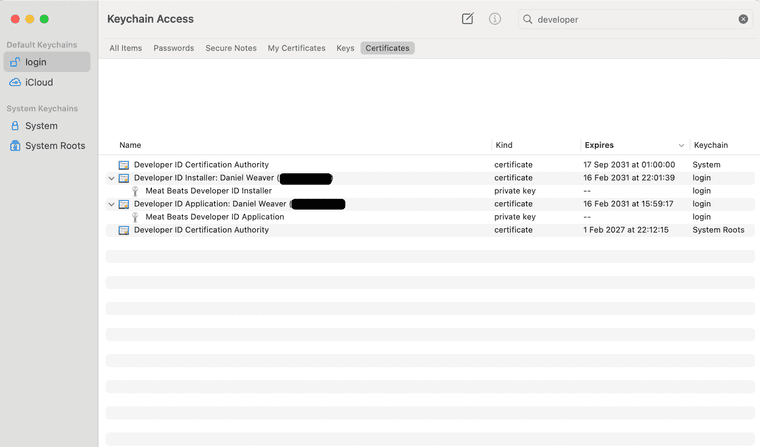760x447 pixels.
Task: Select Developer ID Certification Authority expiring 2031
Action: tap(430, 165)
